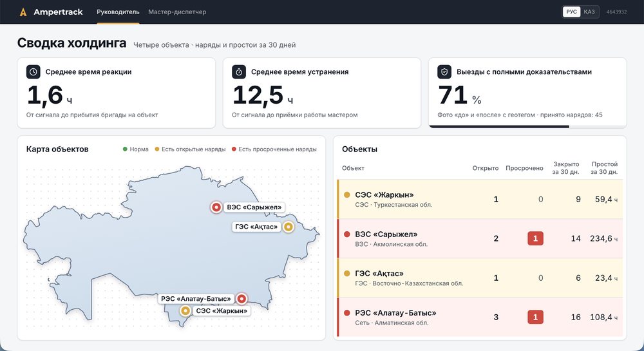Click the open count 3 for РЭС «Алатау-Батыс»
Image resolution: width=644 pixels, height=351 pixels.
[496, 317]
